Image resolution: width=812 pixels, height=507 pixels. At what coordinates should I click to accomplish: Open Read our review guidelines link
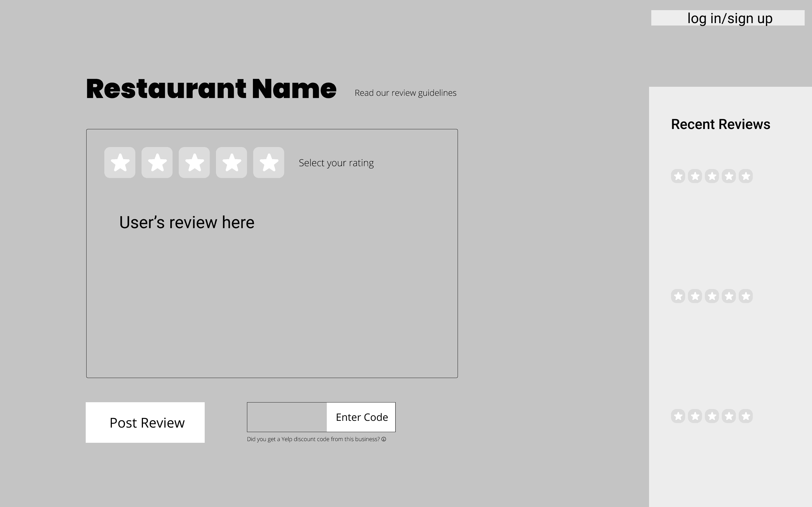pos(405,93)
